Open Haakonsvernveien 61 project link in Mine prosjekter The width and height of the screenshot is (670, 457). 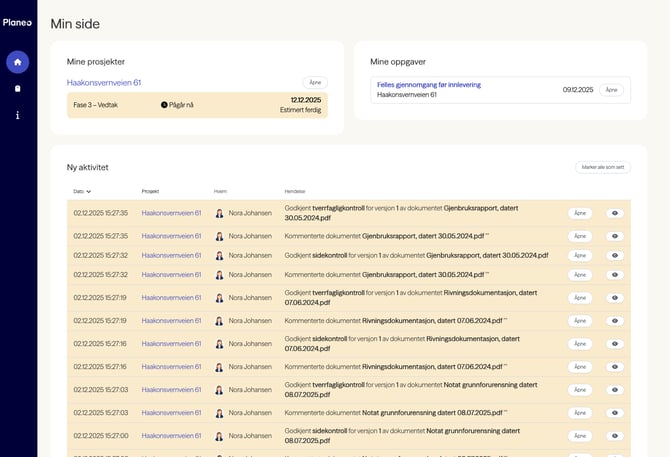click(104, 83)
